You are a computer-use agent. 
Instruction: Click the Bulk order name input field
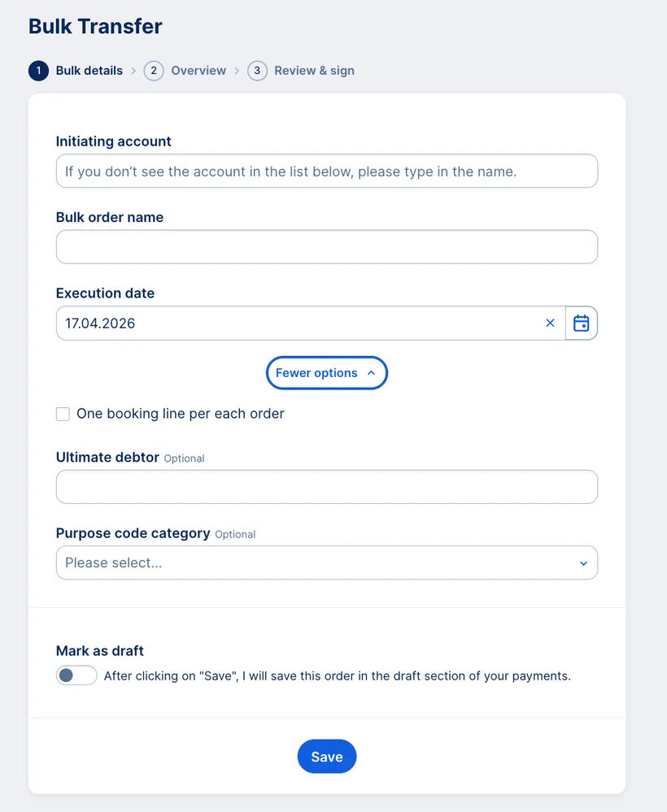tap(326, 247)
